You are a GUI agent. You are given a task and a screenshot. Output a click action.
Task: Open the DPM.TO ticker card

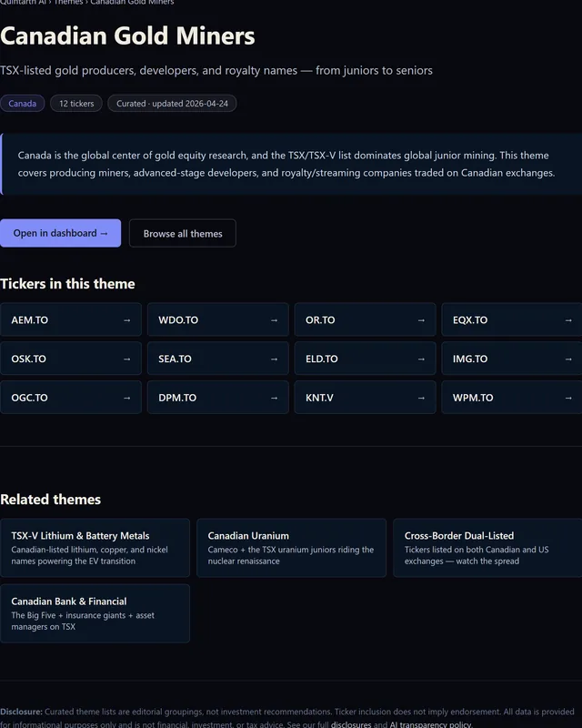217,398
